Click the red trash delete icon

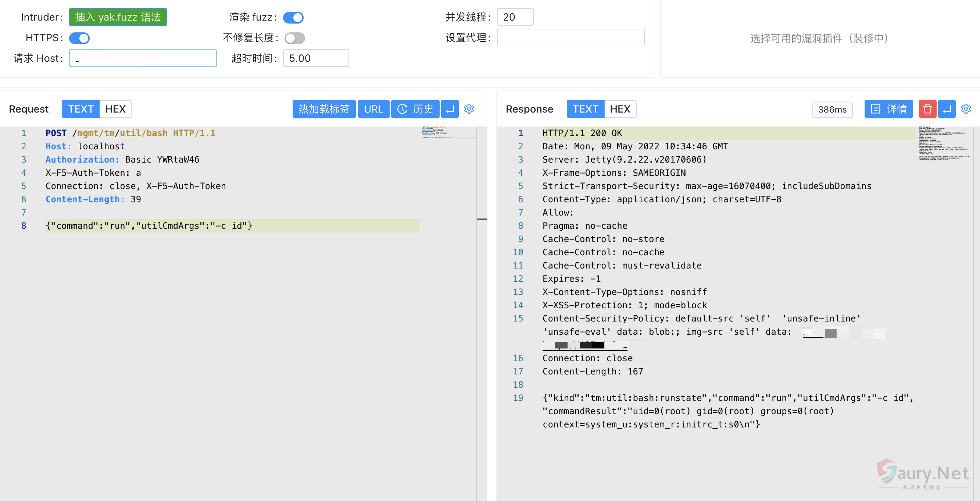[927, 109]
